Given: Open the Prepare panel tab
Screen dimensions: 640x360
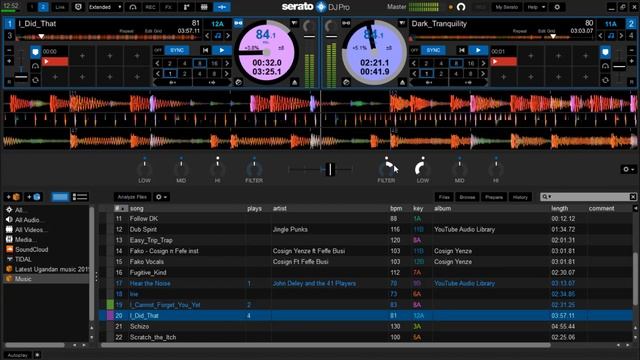Looking at the screenshot, I should 494,197.
